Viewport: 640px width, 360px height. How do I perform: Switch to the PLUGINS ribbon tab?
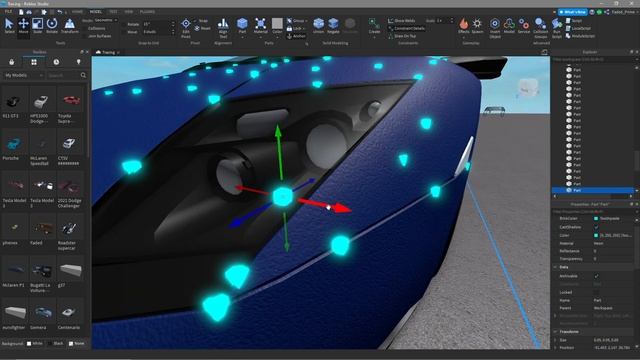(147, 12)
